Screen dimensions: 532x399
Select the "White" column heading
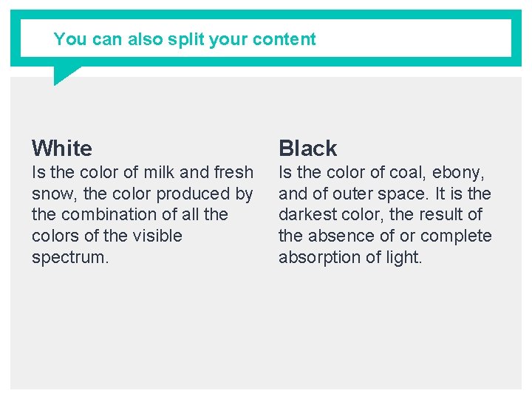pos(62,149)
